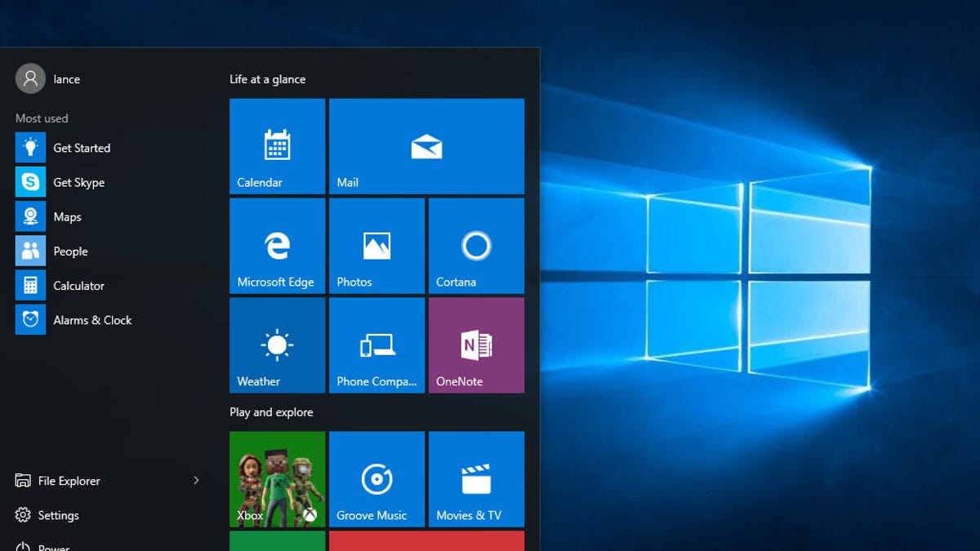Expand the File Explorer submenu arrow
Screen dimensions: 980x551
click(x=195, y=481)
